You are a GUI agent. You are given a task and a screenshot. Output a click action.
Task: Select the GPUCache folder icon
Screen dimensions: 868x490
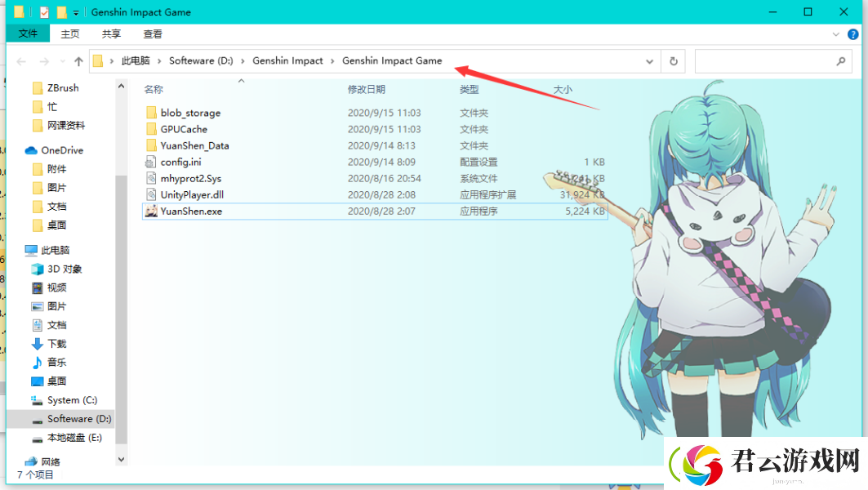point(151,129)
